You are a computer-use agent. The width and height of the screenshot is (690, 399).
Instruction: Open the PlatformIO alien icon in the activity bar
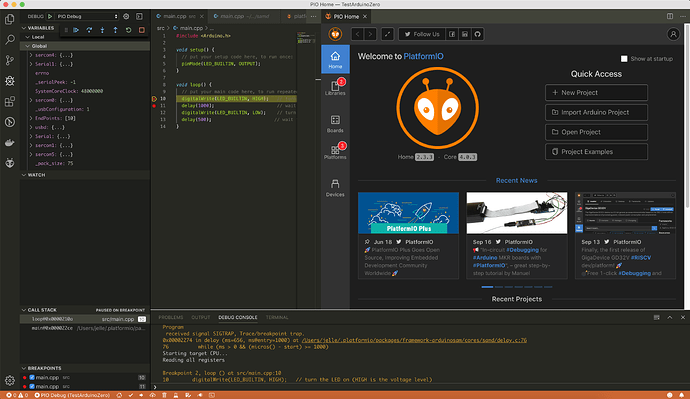coord(10,163)
